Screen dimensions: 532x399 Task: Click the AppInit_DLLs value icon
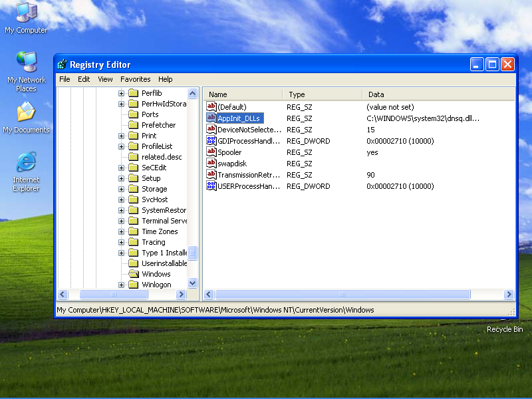(211, 118)
